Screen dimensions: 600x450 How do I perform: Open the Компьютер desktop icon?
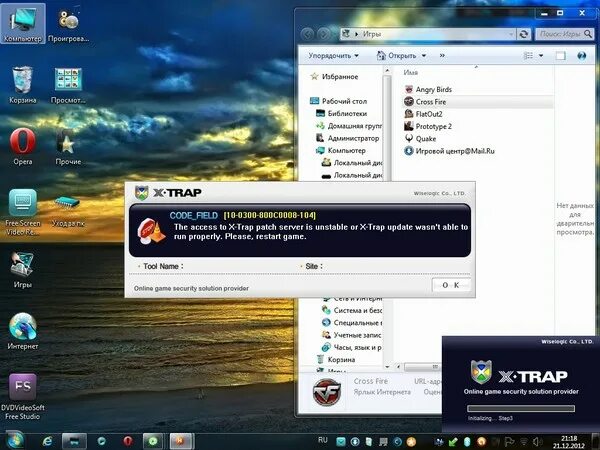[23, 24]
